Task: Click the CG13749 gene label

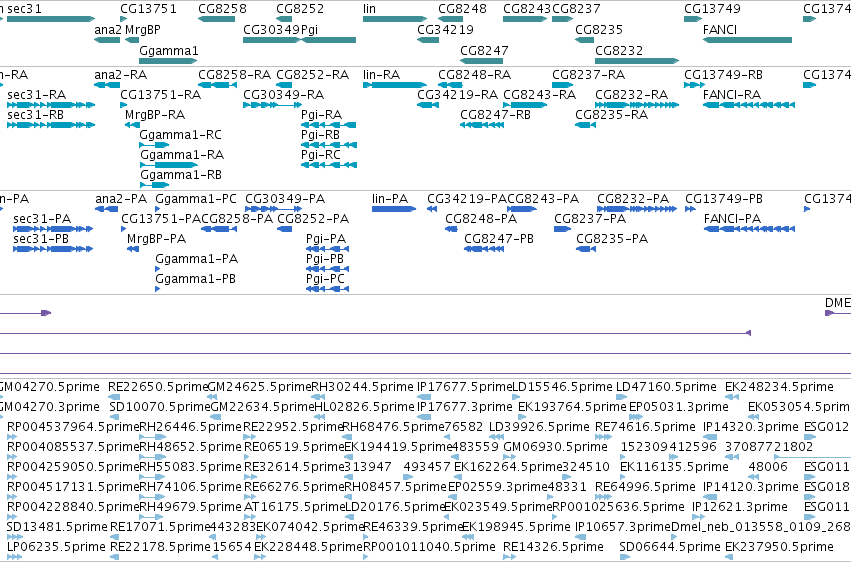Action: pos(712,9)
